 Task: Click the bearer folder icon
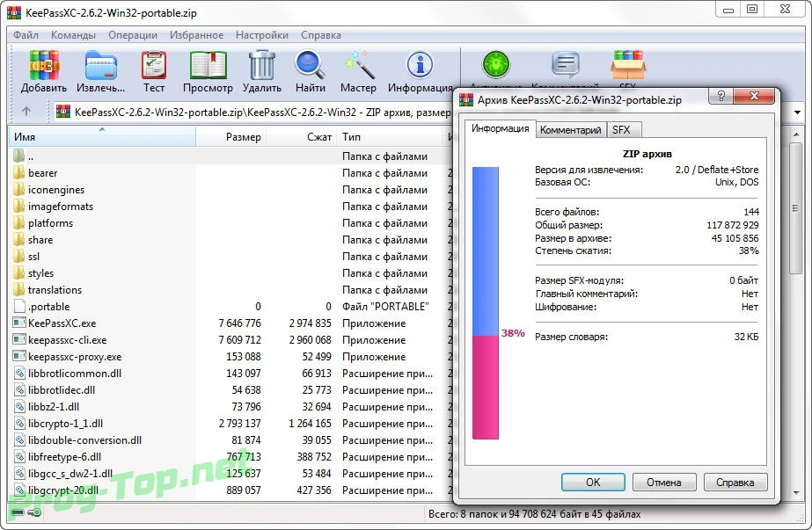[18, 172]
